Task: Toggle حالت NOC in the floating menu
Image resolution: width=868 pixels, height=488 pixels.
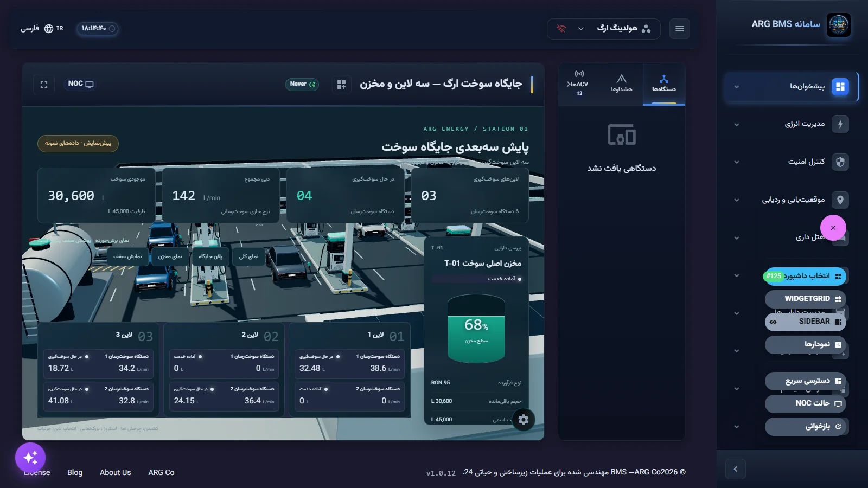Action: (x=806, y=403)
